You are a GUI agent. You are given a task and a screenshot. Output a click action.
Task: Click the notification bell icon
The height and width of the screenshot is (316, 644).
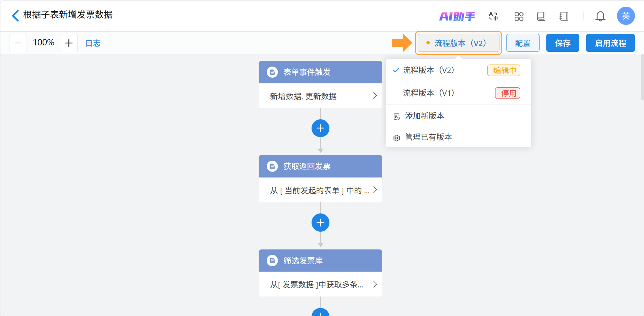600,17
